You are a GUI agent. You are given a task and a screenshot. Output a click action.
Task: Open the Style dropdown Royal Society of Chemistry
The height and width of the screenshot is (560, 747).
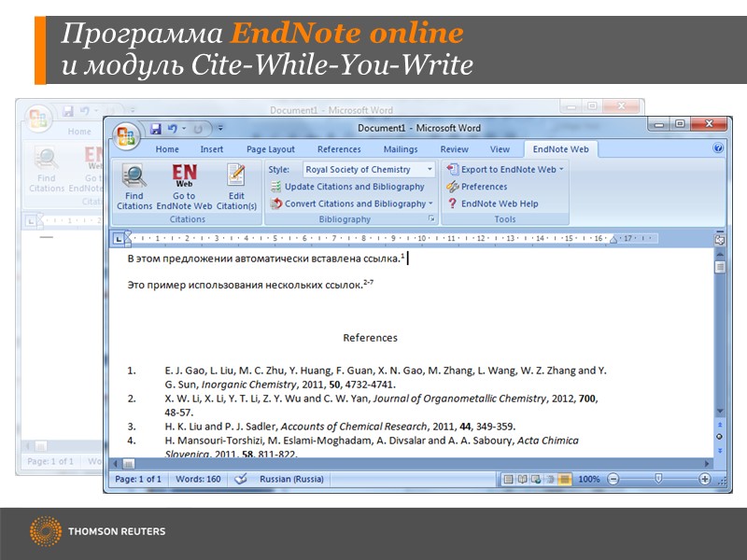click(369, 170)
